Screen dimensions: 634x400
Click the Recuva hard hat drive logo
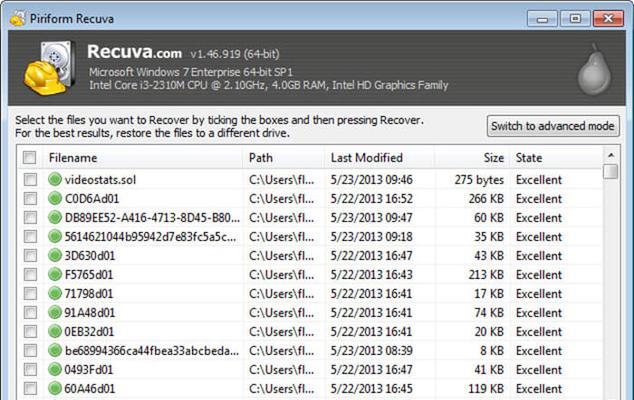click(50, 68)
